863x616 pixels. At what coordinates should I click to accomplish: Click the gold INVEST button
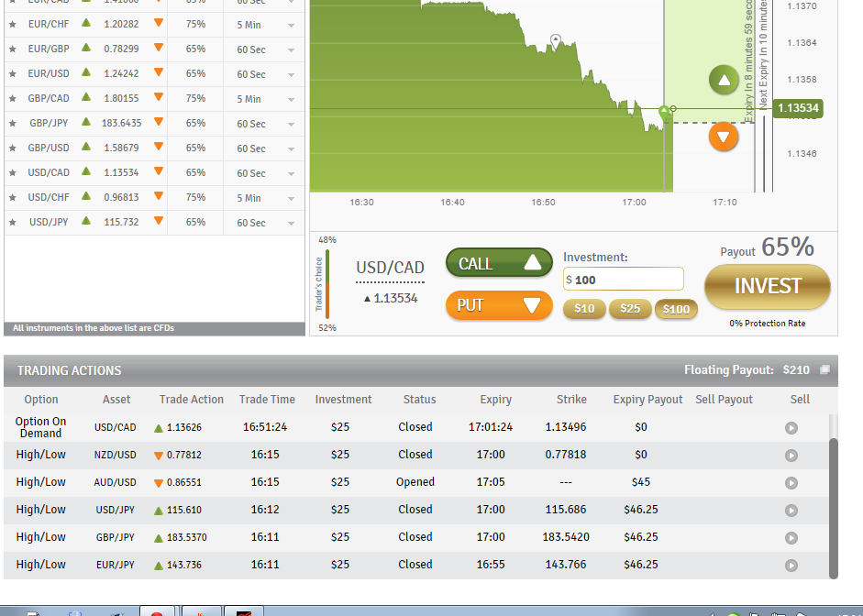(768, 287)
